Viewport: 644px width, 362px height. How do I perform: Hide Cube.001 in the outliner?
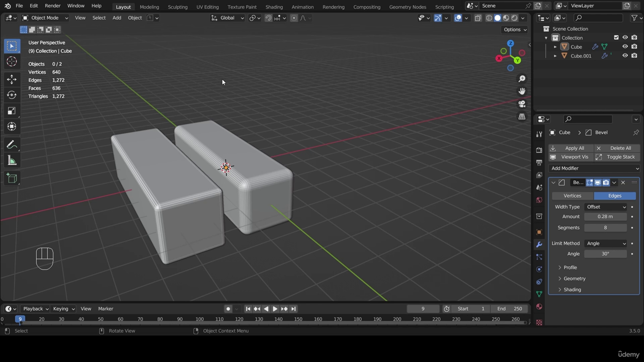tap(625, 56)
